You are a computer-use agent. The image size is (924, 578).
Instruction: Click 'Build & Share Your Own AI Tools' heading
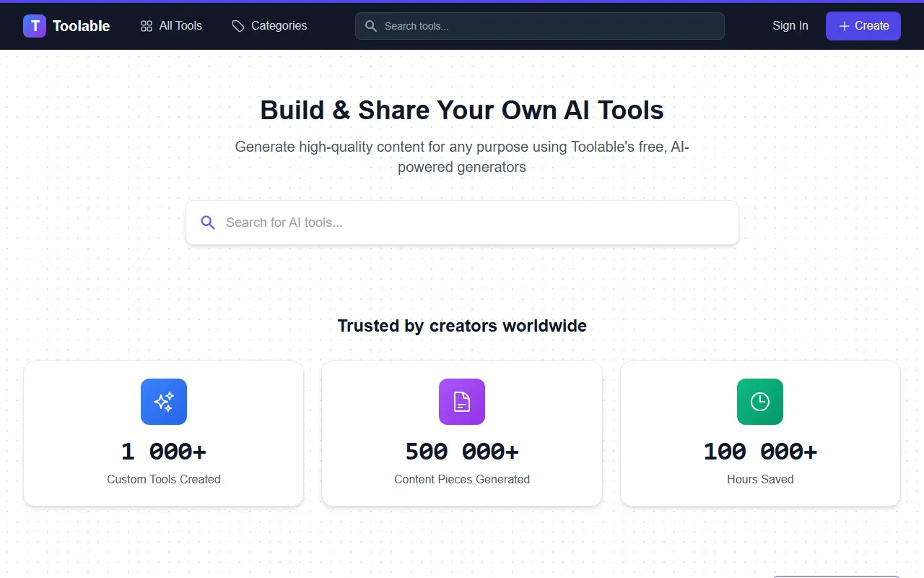[x=462, y=110]
